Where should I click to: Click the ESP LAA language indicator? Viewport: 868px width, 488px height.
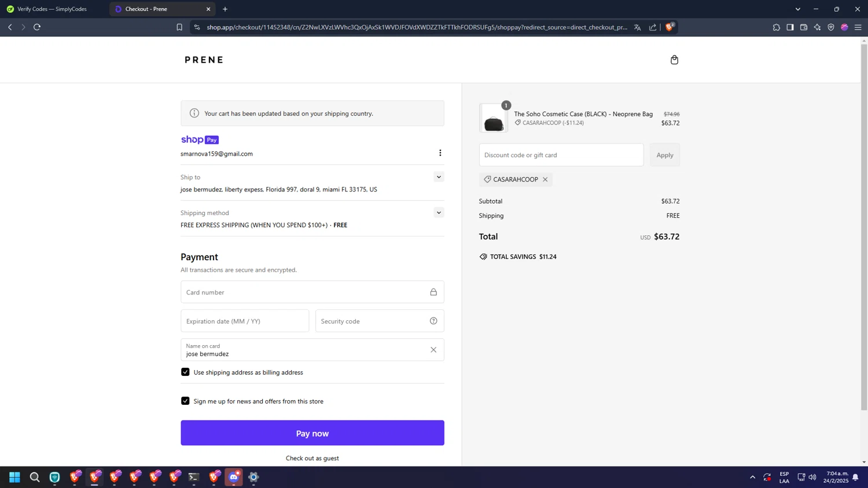pos(785,477)
